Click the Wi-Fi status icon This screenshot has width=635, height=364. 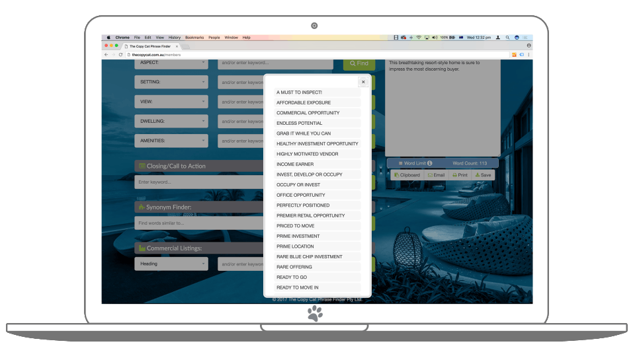(419, 38)
